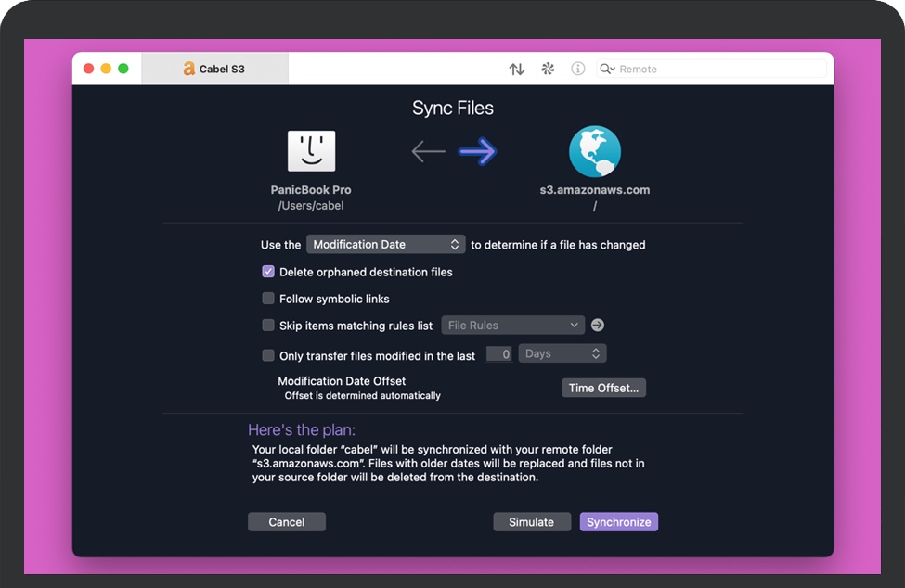The width and height of the screenshot is (905, 588).
Task: Click the Time Offset... button
Action: coord(603,388)
